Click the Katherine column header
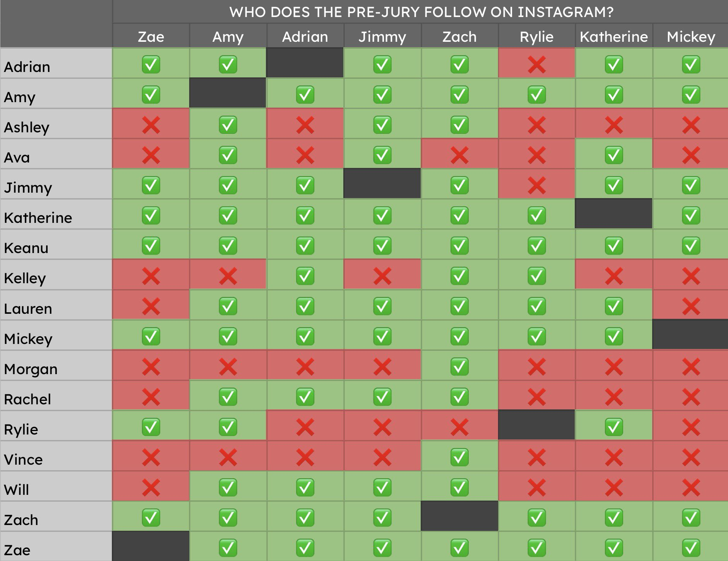 pos(614,37)
